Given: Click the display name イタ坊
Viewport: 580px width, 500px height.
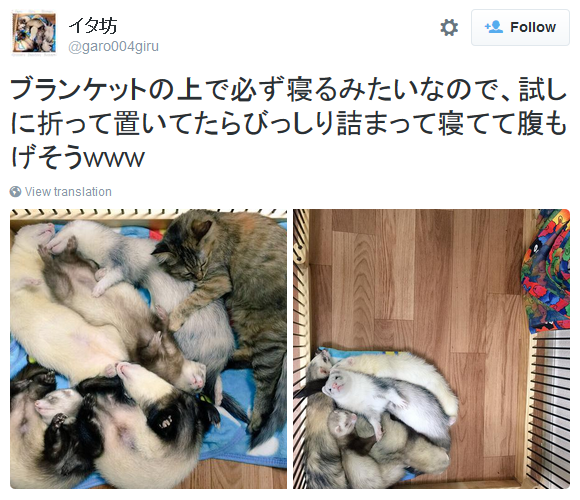Looking at the screenshot, I should pyautogui.click(x=93, y=26).
